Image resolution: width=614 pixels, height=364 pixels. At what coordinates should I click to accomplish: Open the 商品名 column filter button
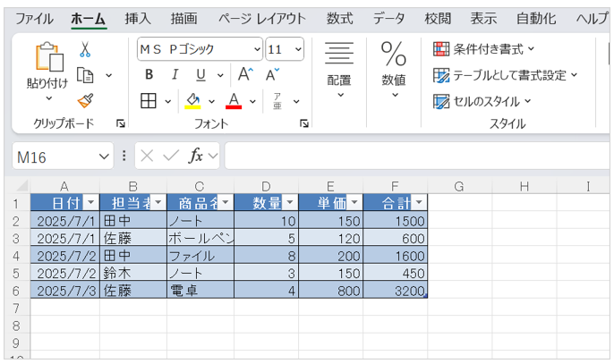click(226, 202)
